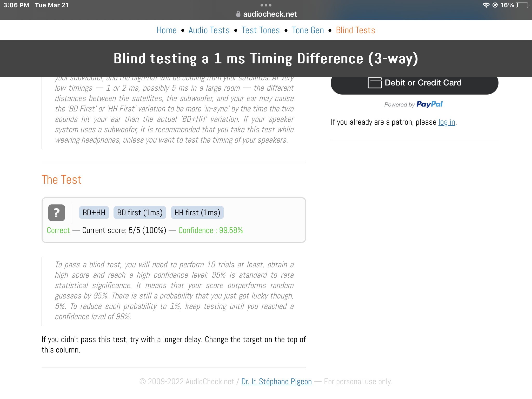Choose the HH first (1ms) answer
The image size is (532, 399).
197,213
